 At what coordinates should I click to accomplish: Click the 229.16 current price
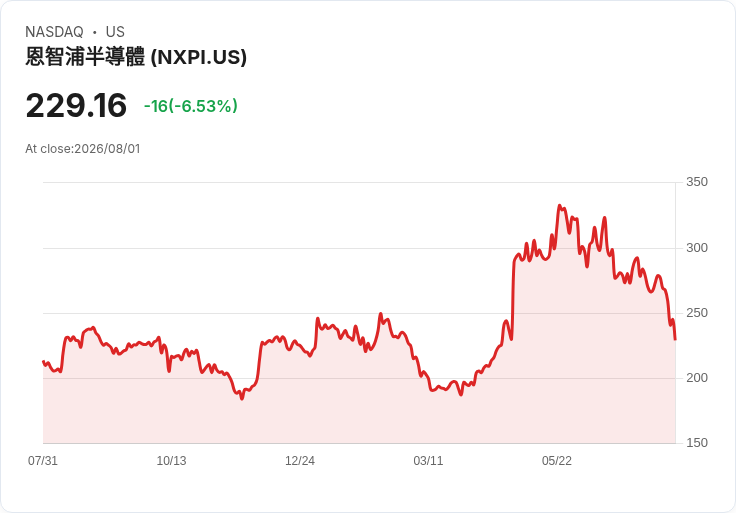(x=76, y=105)
